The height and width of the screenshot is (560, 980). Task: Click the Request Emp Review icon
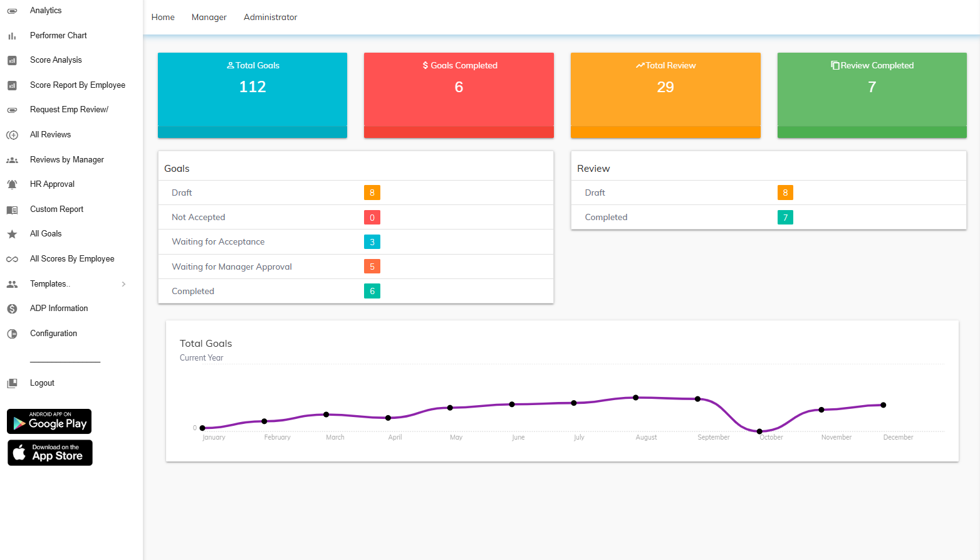12,110
